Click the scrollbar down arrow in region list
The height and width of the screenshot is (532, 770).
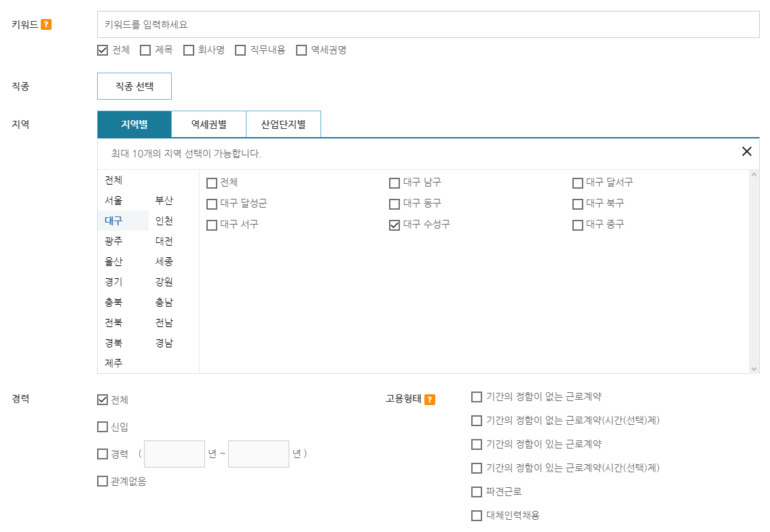[x=754, y=369]
